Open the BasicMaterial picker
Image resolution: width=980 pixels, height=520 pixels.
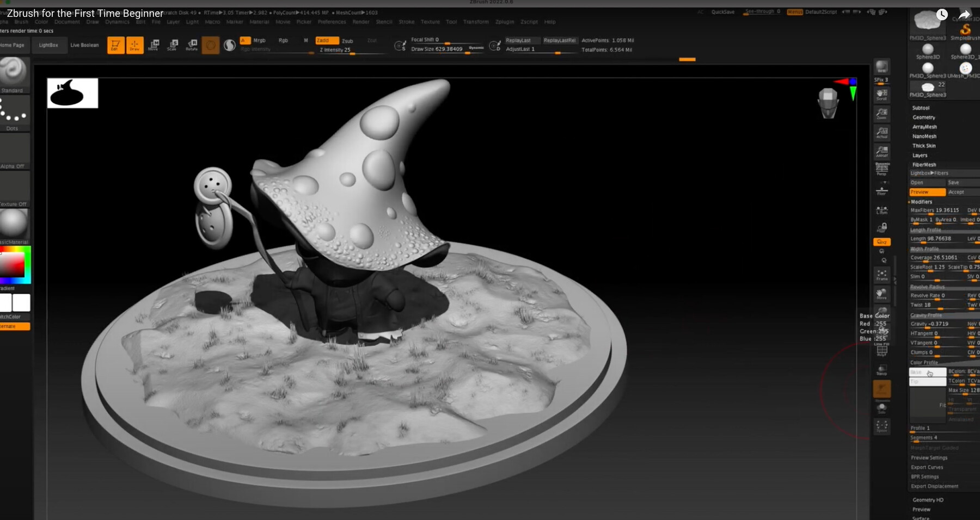coord(14,226)
